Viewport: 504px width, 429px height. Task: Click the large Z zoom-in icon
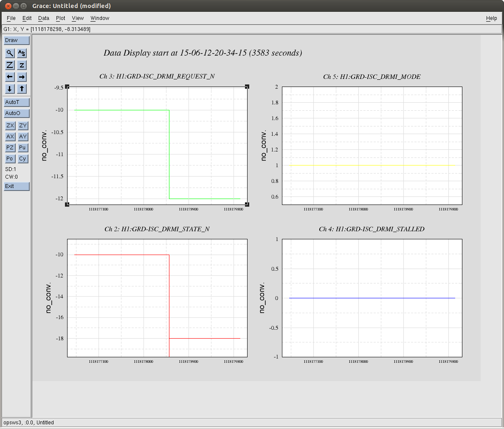point(10,65)
